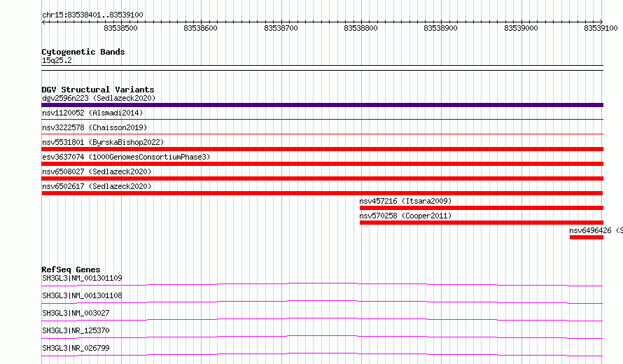The height and width of the screenshot is (364, 623).
Task: Click the red bar of nsv5531801
Action: (322, 149)
